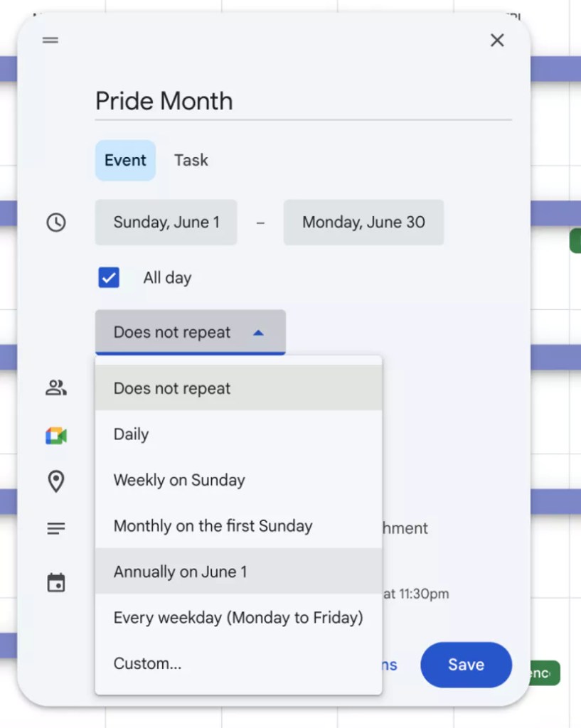This screenshot has width=581, height=728.
Task: Choose Weekly on Sunday
Action: point(179,480)
